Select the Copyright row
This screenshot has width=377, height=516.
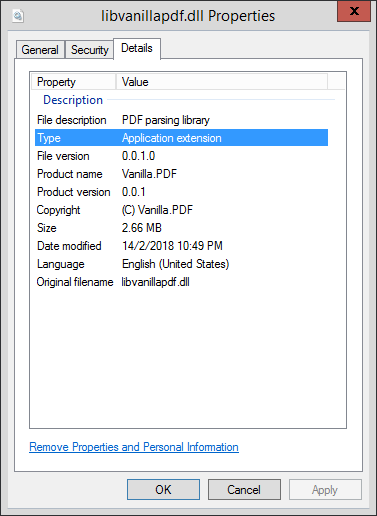click(x=181, y=210)
